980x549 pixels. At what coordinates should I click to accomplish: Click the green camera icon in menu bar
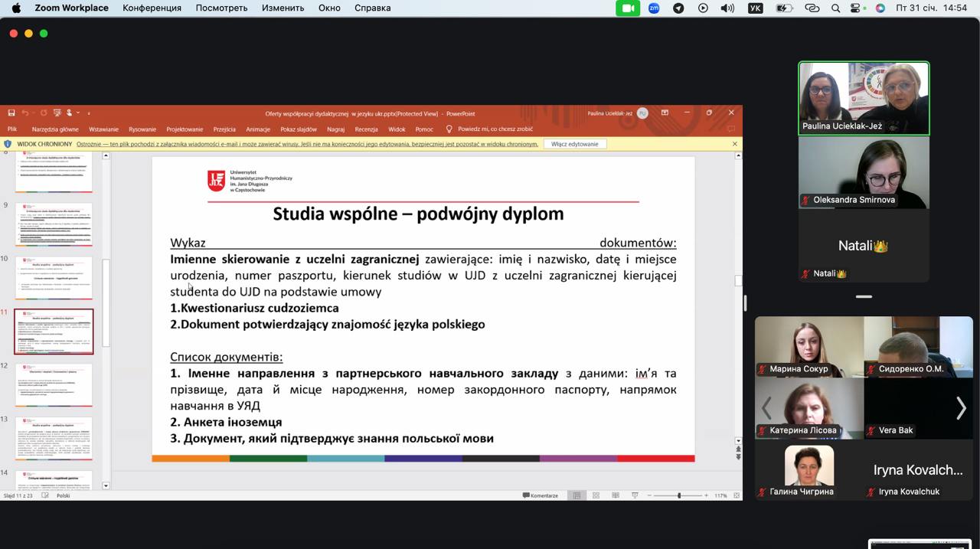628,8
